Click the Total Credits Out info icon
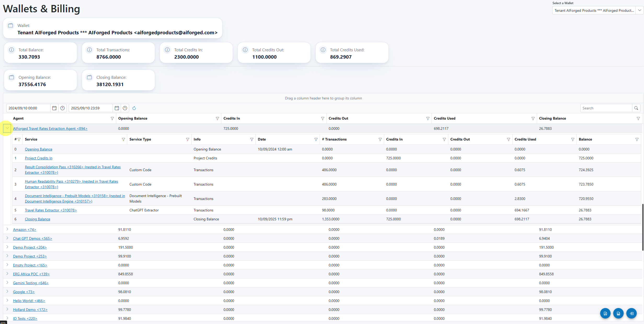 [x=245, y=50]
